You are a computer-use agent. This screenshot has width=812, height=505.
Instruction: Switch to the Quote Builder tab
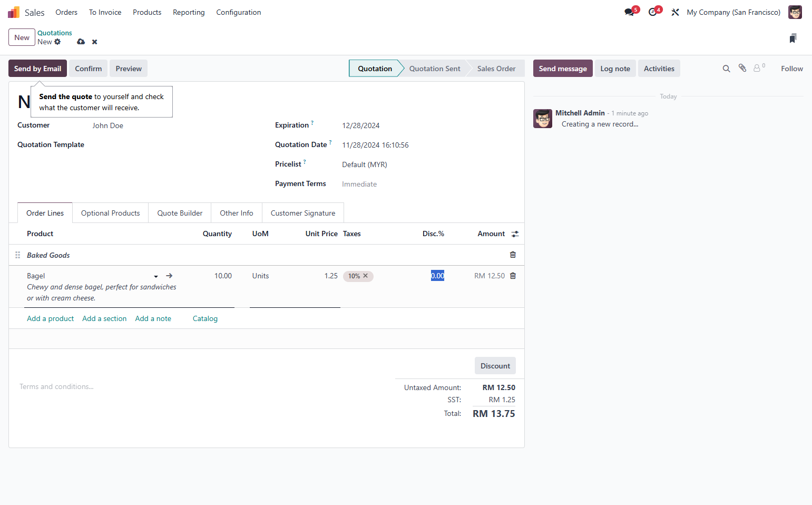[x=180, y=213]
